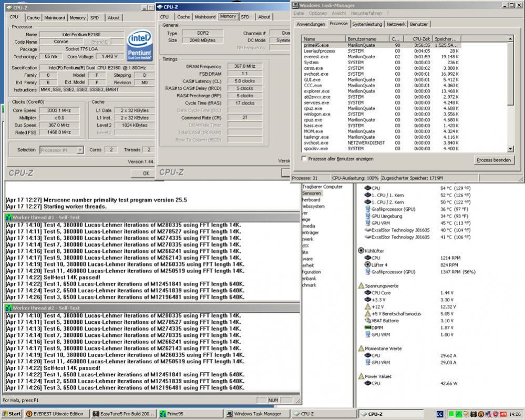The image size is (525, 420).
Task: Switch to Windows Task-Manager taskbar button
Action: click(x=257, y=414)
